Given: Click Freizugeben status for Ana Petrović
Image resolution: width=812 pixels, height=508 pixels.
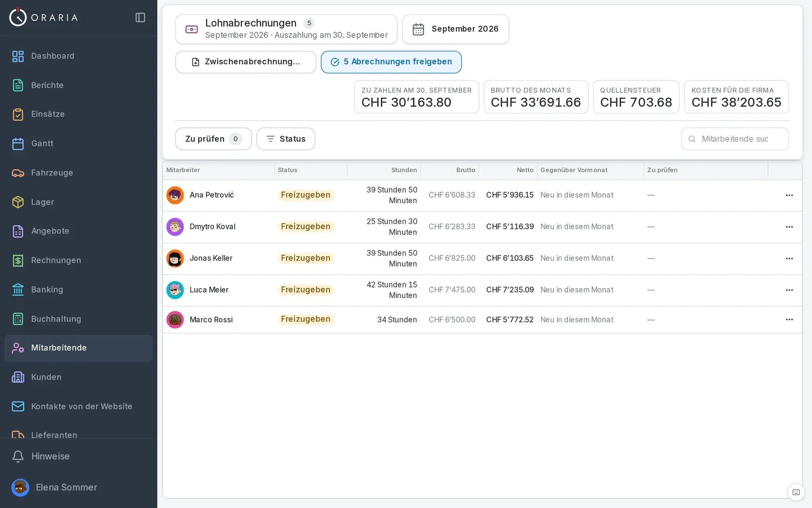Looking at the screenshot, I should 306,195.
